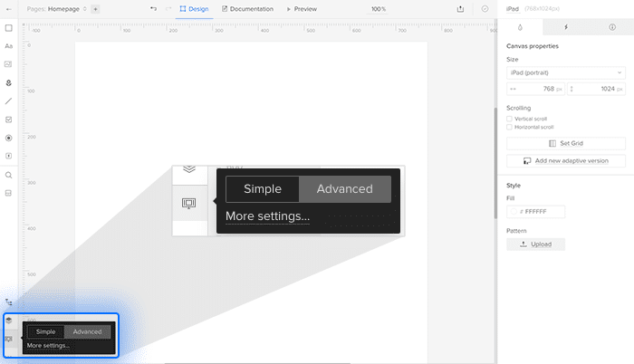This screenshot has width=634, height=364.
Task: Go back using the top-left arrow
Action: point(8,9)
